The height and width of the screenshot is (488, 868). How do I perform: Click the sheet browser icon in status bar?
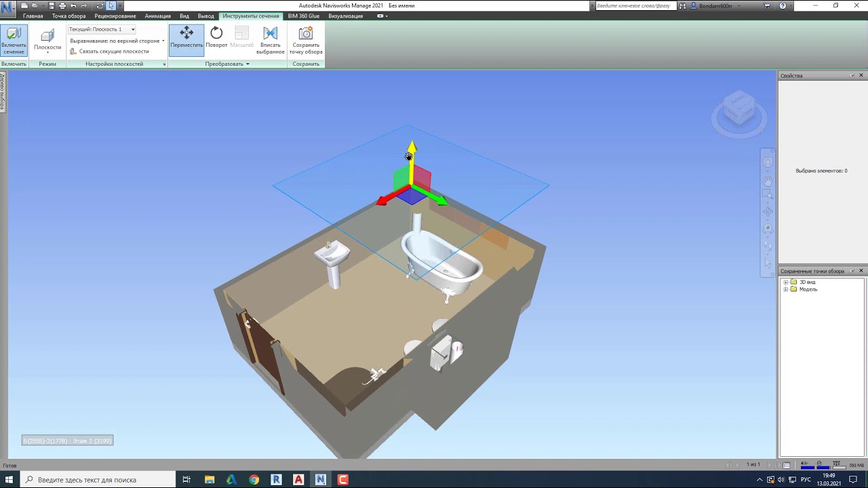click(787, 465)
